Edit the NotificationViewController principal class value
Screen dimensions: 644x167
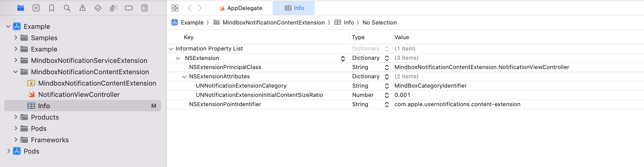click(482, 67)
